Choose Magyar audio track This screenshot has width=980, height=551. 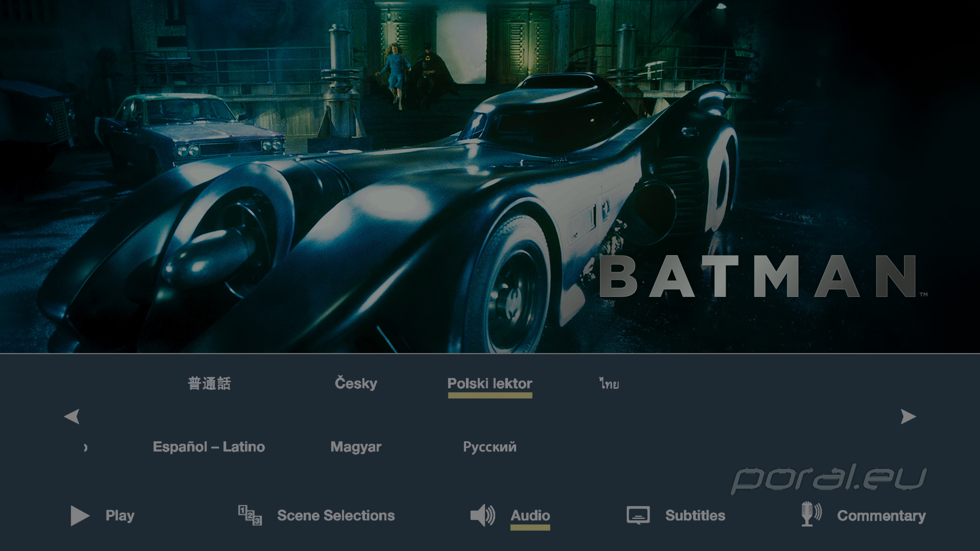click(356, 447)
